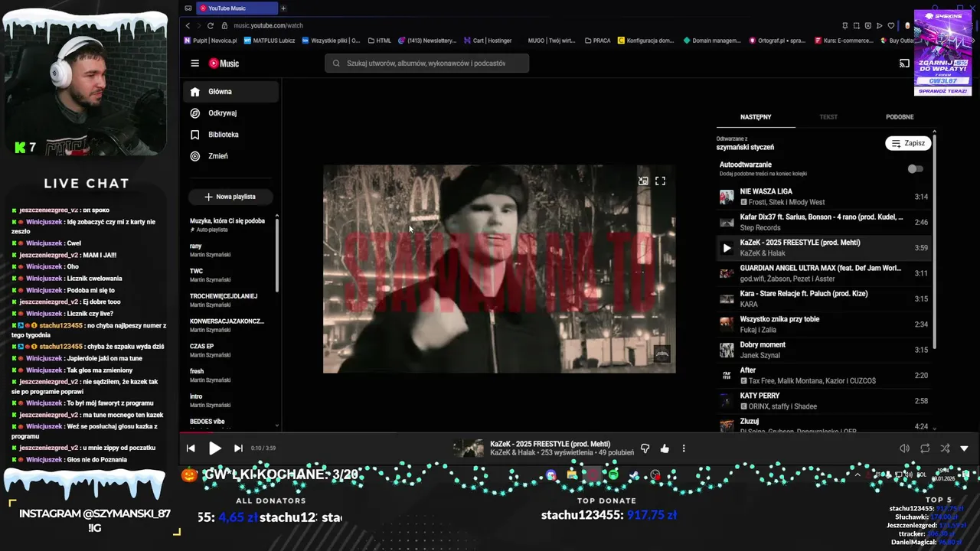
Task: Open the PRACA bookmarks folder
Action: (x=598, y=41)
